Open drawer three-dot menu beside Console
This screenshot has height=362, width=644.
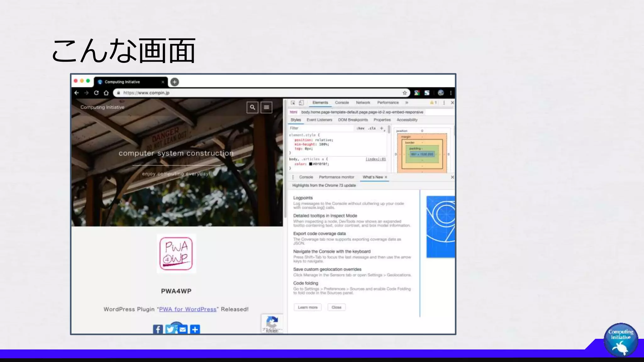(x=293, y=177)
